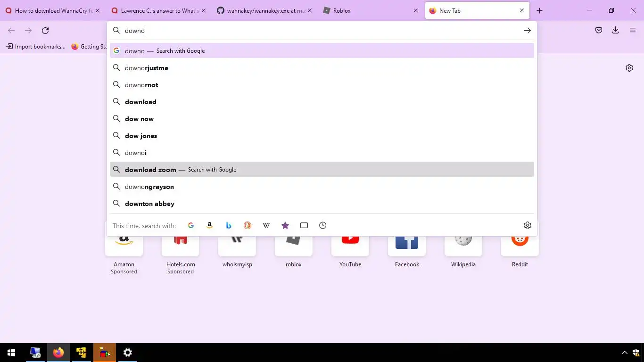Close the wannakey GitHub tab

[310, 10]
